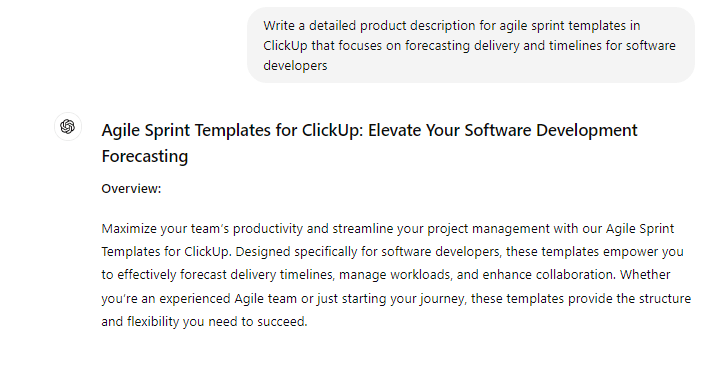Screen dimensions: 712x365
Task: Click "forecast delivery timelines" in the paragraph
Action: (x=256, y=275)
